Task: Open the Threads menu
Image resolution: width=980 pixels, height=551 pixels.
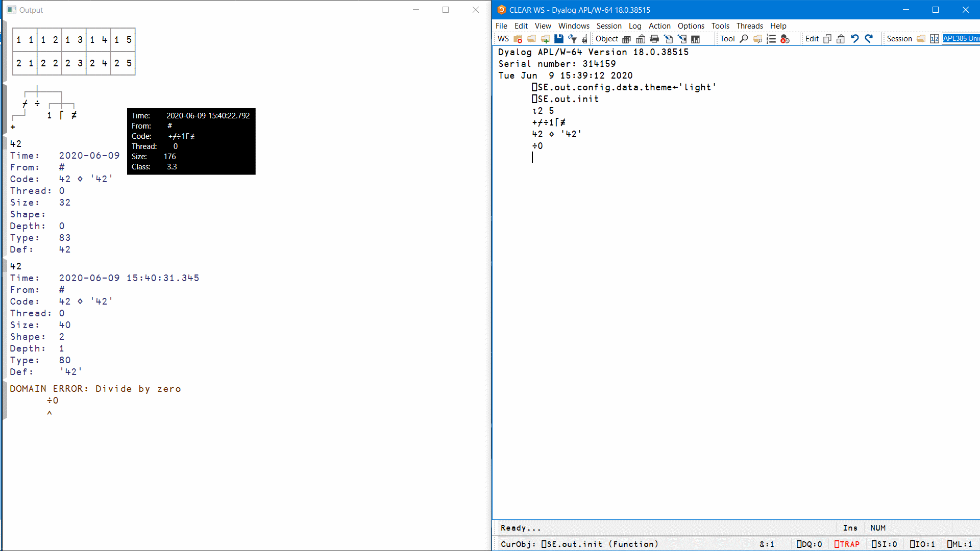Action: 749,26
